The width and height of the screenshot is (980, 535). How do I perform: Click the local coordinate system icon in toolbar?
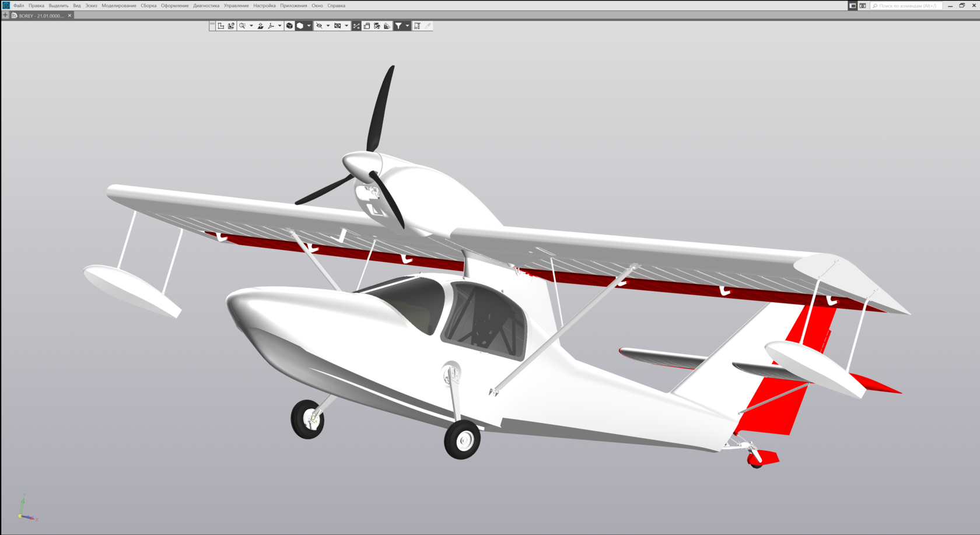(221, 26)
